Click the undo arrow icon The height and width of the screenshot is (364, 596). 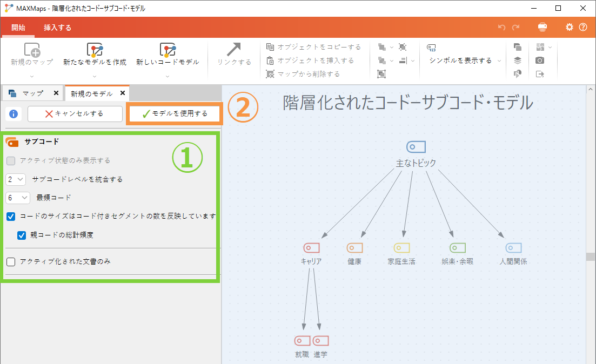click(x=502, y=28)
